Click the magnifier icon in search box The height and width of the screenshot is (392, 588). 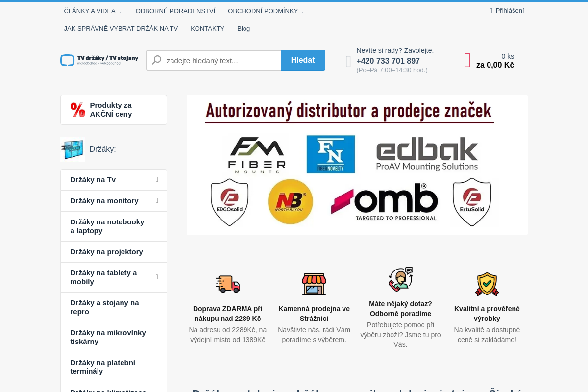tap(156, 60)
